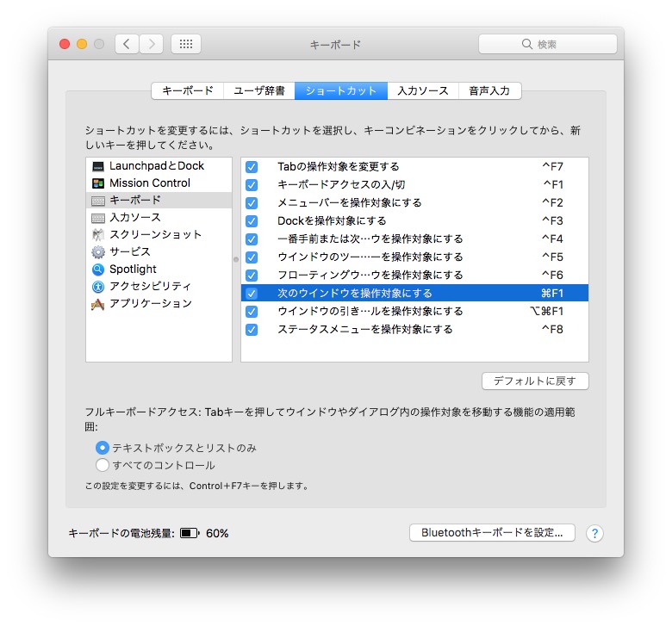Click the ^F8 key combination
Viewport: 672px width, 626px height.
[x=552, y=330]
